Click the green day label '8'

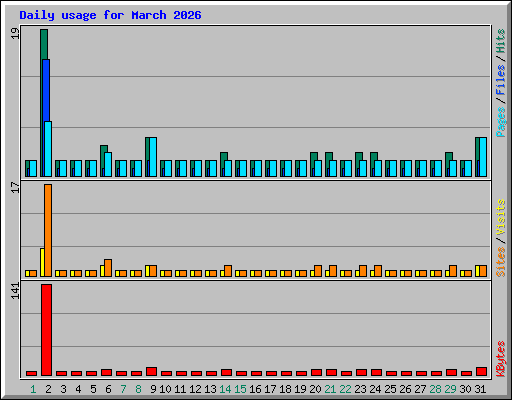(138, 389)
